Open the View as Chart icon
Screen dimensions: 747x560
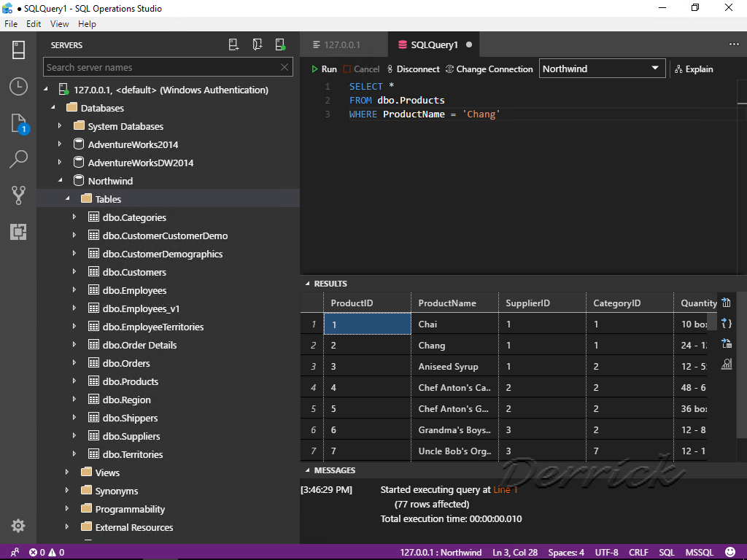coord(725,363)
